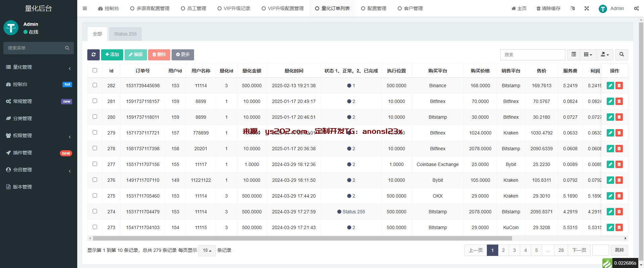The height and width of the screenshot is (268, 644).
Task: Toggle table list view icon
Action: point(574,55)
